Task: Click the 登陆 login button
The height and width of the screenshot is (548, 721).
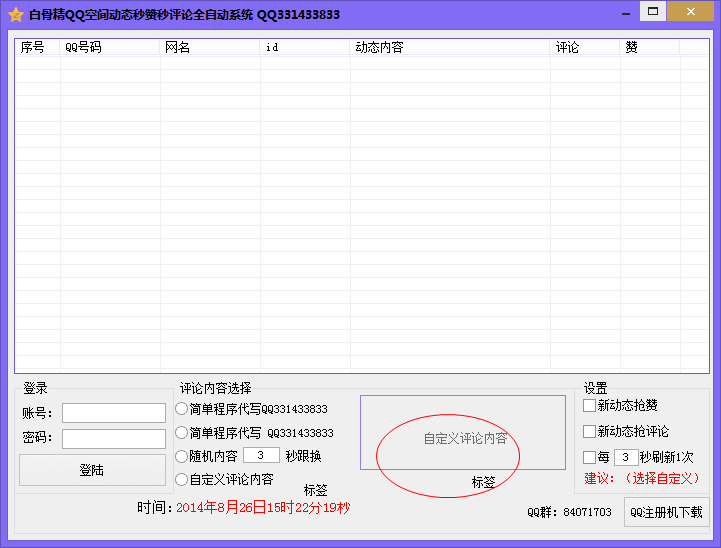Action: [x=92, y=470]
